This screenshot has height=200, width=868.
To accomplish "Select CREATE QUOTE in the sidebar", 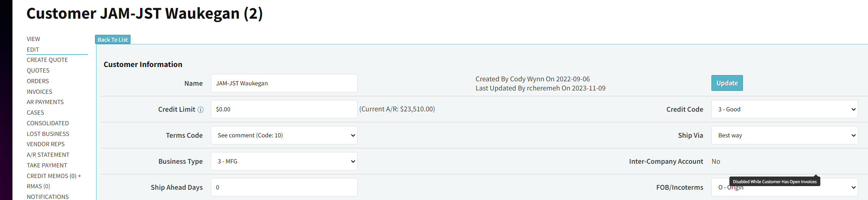I will pos(47,60).
